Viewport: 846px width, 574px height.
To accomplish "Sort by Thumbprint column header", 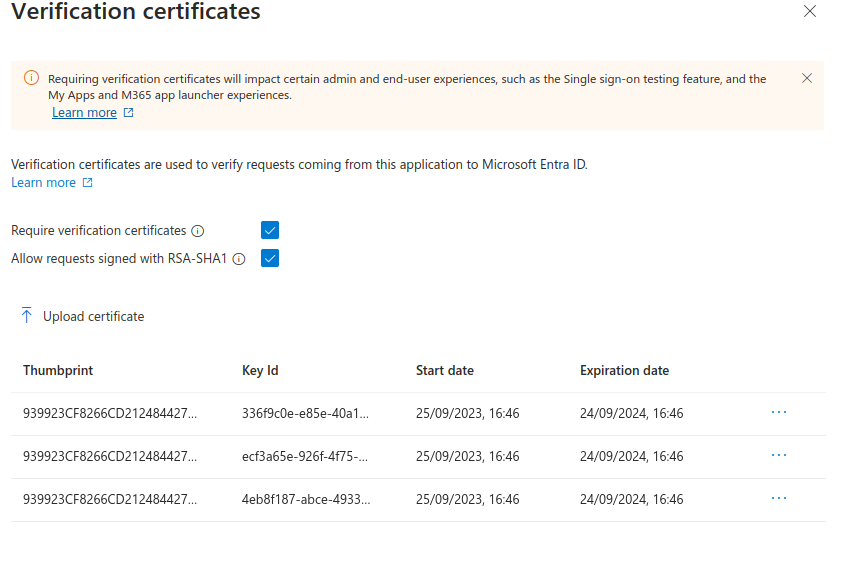I will pos(58,370).
